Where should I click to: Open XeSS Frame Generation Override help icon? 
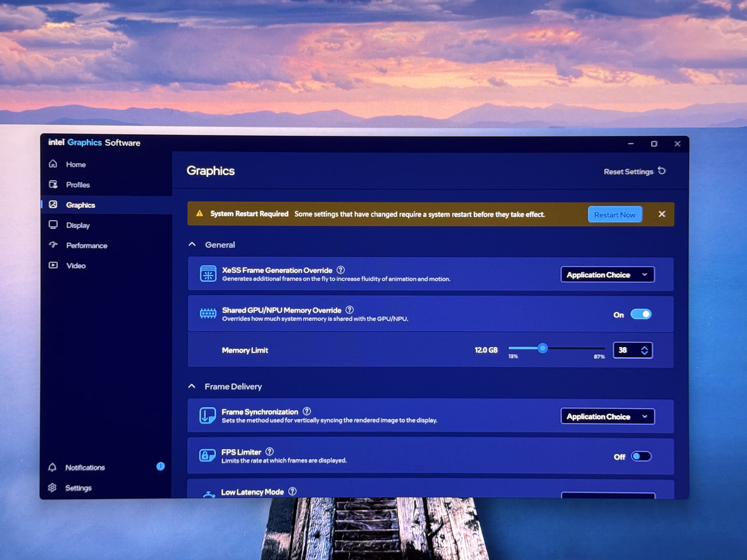[x=341, y=270]
